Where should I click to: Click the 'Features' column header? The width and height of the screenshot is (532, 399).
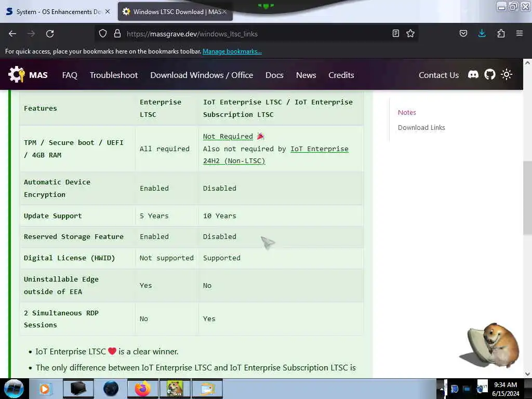tap(41, 108)
